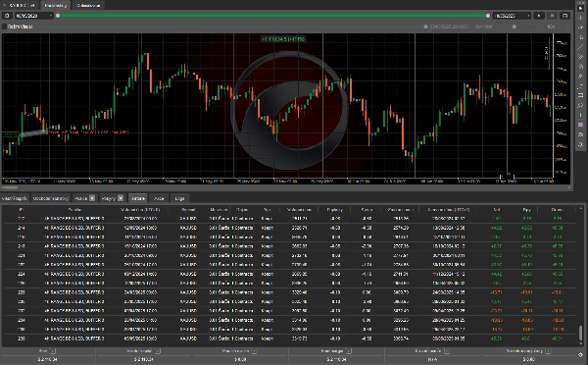Click the left handle of the green date range slider
This screenshot has width=588, height=365.
point(58,16)
